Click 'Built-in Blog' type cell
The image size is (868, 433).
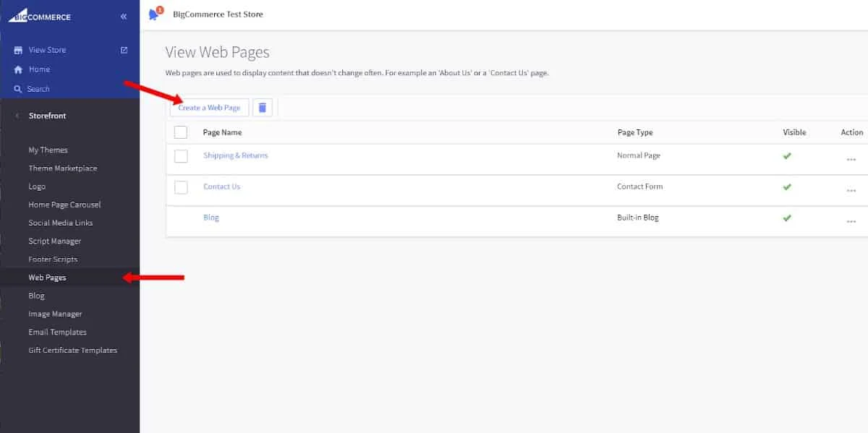click(638, 218)
